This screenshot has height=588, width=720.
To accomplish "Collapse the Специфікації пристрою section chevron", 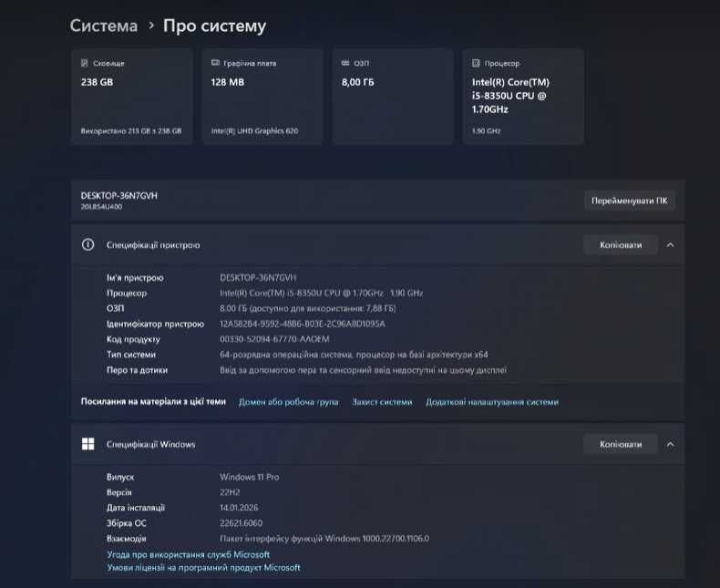I will point(671,245).
